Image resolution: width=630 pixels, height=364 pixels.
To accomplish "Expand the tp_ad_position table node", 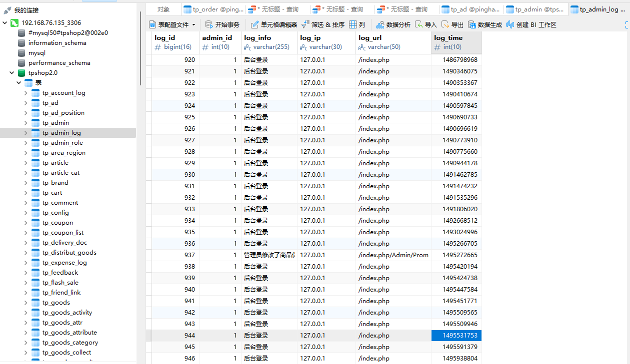I will 25,113.
